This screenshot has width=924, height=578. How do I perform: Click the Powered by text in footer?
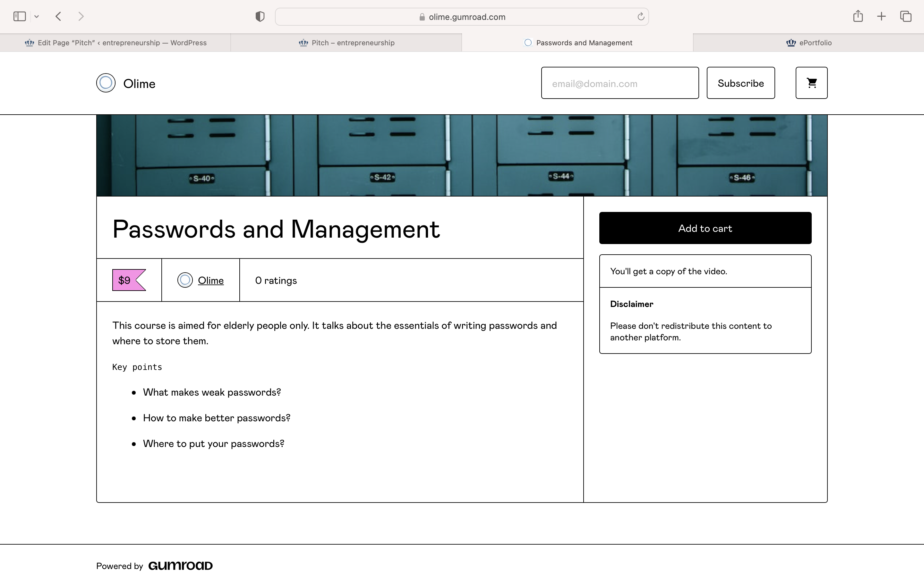tap(119, 566)
